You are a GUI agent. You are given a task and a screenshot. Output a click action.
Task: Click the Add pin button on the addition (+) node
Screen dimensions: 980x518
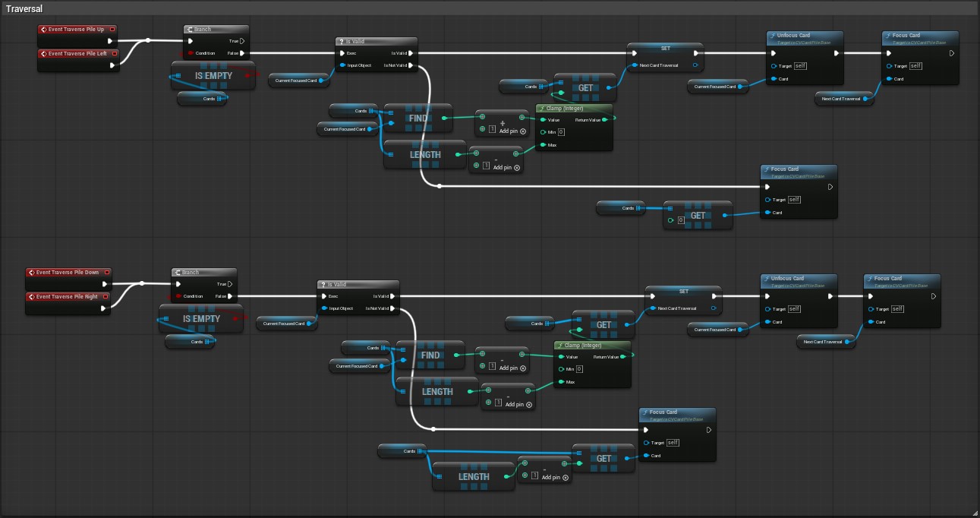512,131
